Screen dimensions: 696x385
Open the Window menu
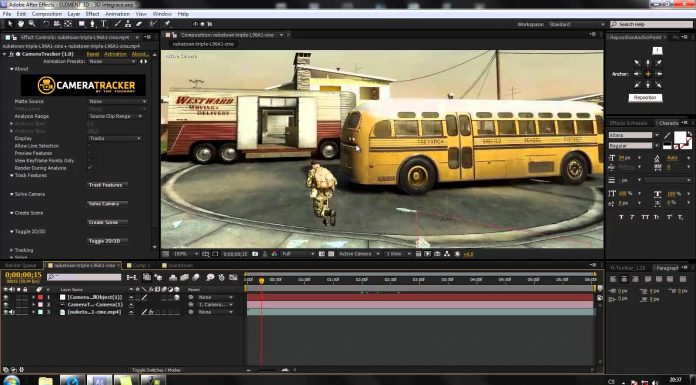[162, 14]
